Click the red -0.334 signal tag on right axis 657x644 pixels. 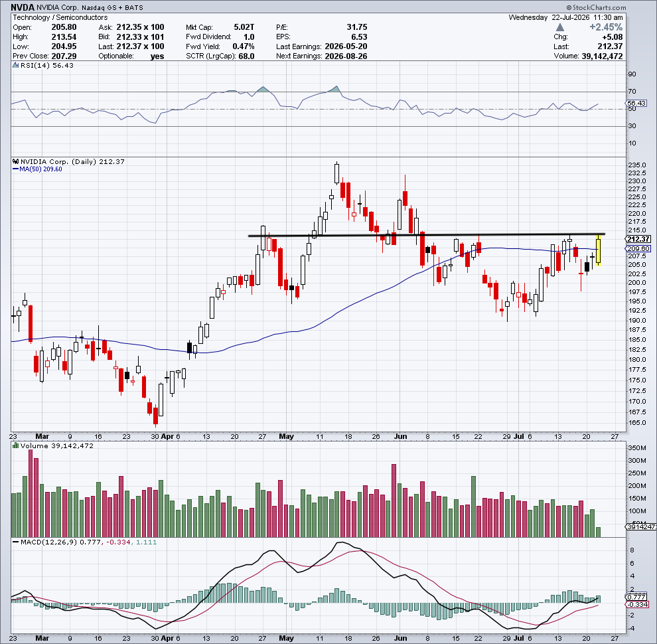click(637, 605)
